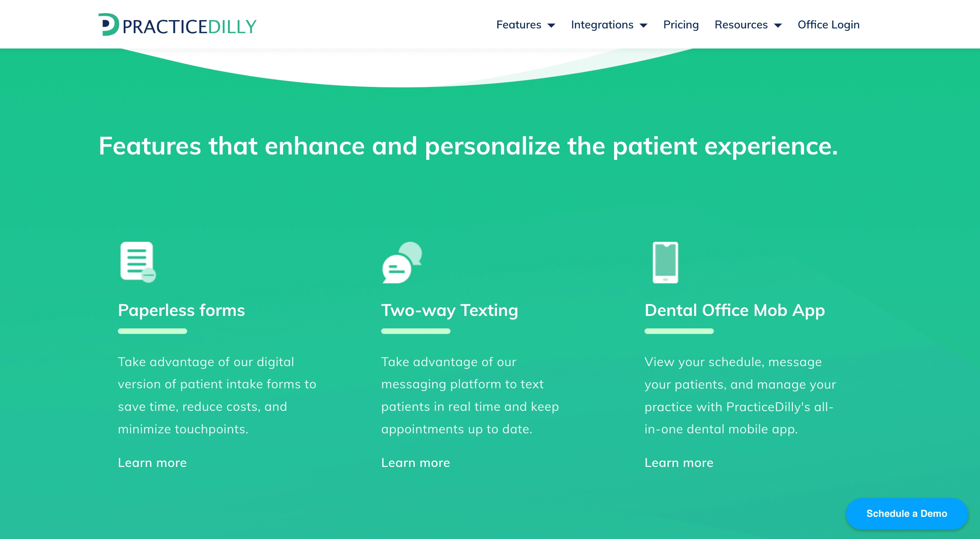Follow Learn more under Two-way Texting
The image size is (980, 539).
tap(415, 462)
